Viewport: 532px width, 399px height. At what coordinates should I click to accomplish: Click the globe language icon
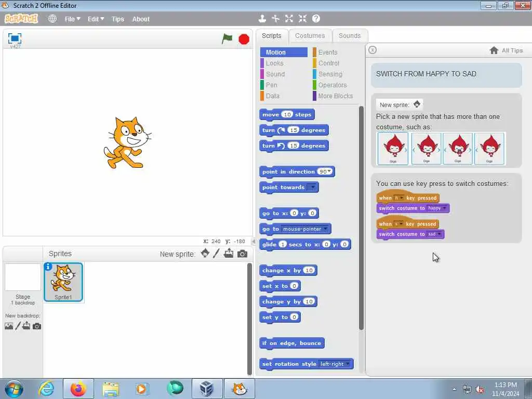pos(52,19)
